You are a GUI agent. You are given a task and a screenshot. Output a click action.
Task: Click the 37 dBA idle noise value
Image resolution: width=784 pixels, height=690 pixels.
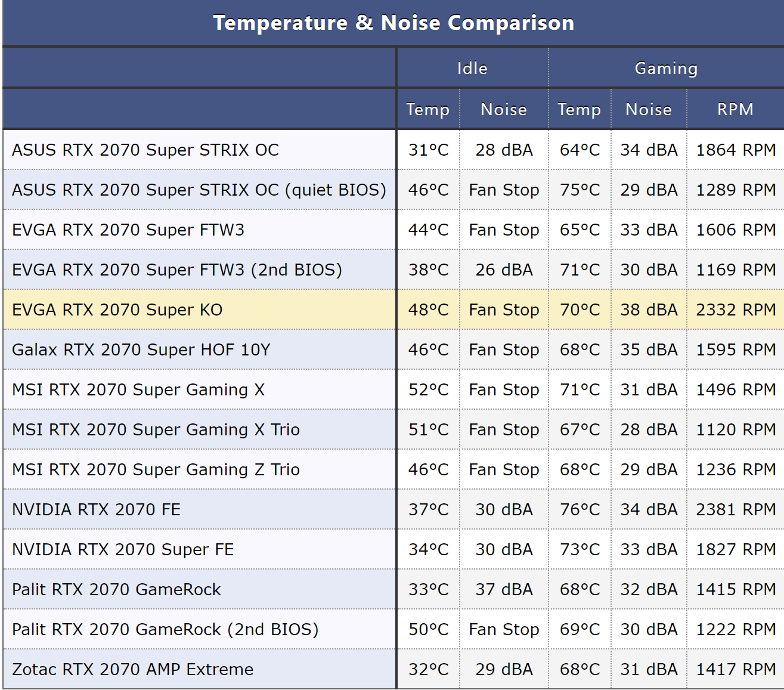click(504, 589)
